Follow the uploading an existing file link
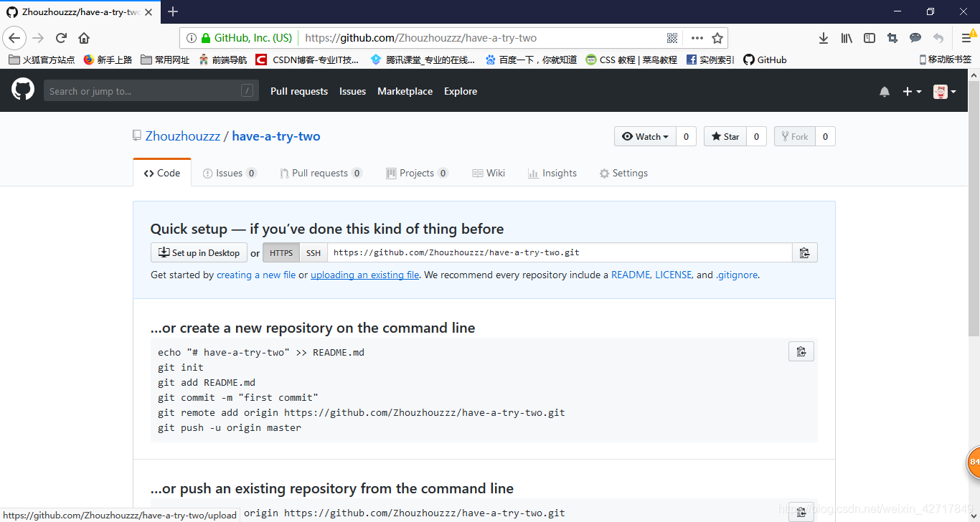 pyautogui.click(x=364, y=275)
